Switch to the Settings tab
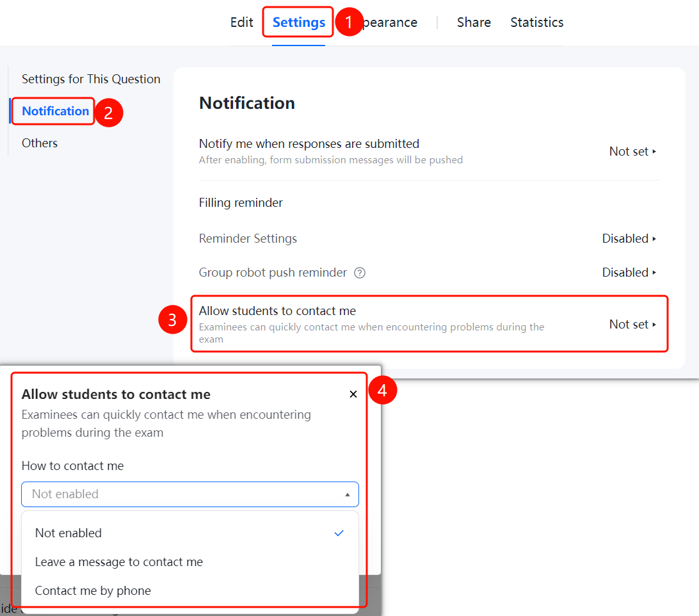 click(x=299, y=22)
